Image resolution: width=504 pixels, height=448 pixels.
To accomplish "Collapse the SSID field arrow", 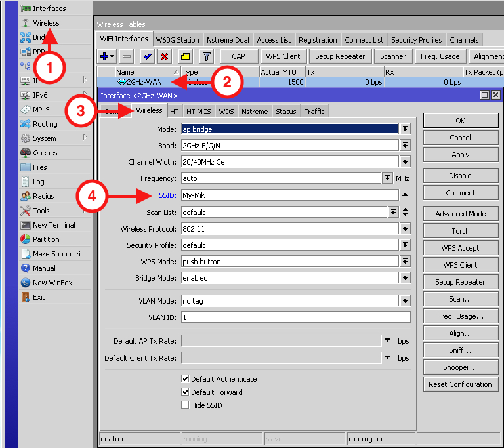I will pos(406,195).
